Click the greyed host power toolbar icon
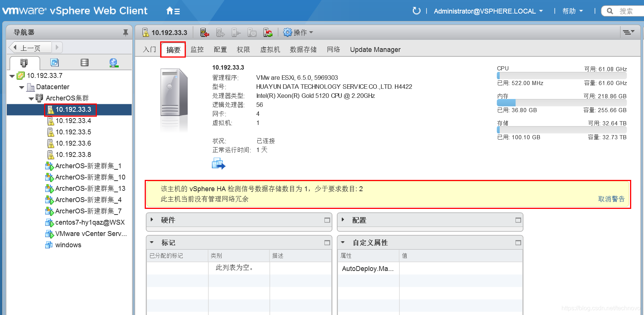 tap(236, 33)
